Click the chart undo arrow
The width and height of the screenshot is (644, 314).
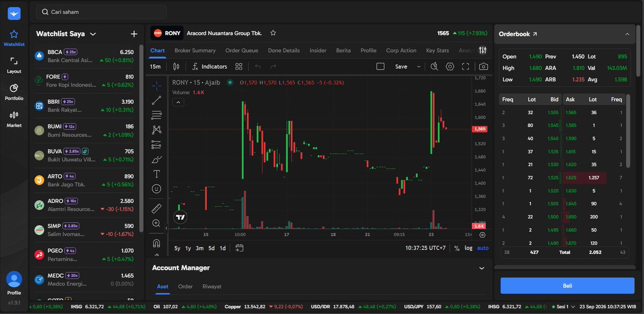point(258,67)
